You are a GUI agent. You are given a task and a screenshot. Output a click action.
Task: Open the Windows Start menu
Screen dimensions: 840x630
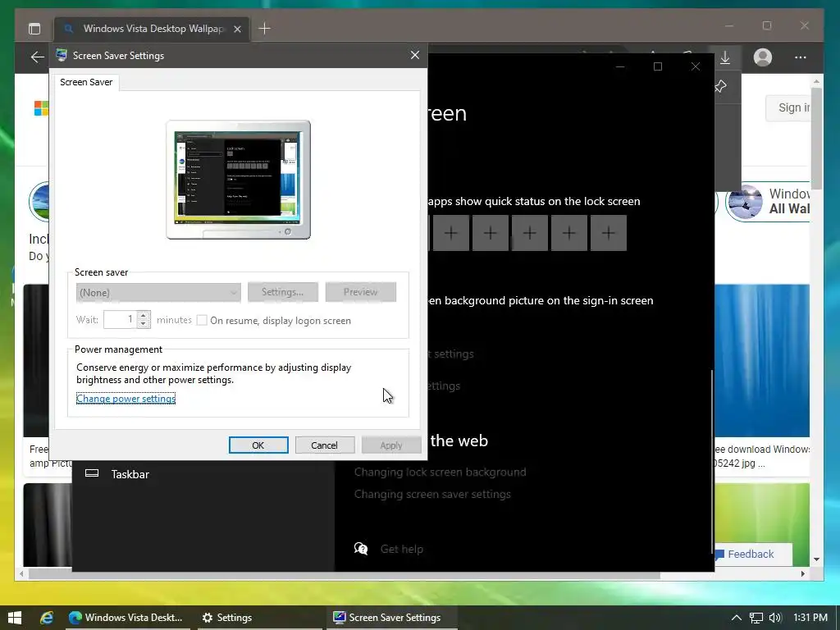coord(15,618)
